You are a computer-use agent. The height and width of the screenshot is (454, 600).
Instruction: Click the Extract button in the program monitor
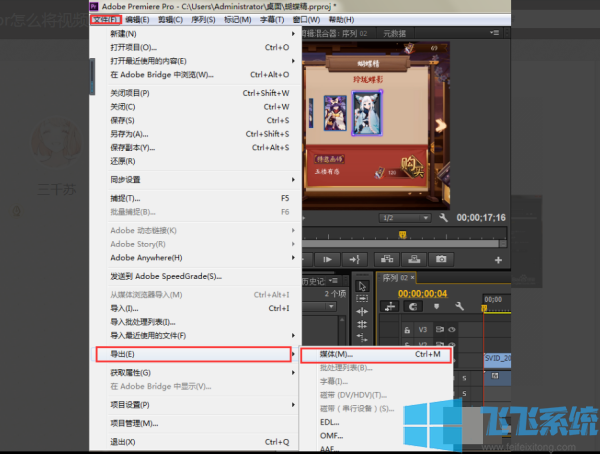(412, 259)
